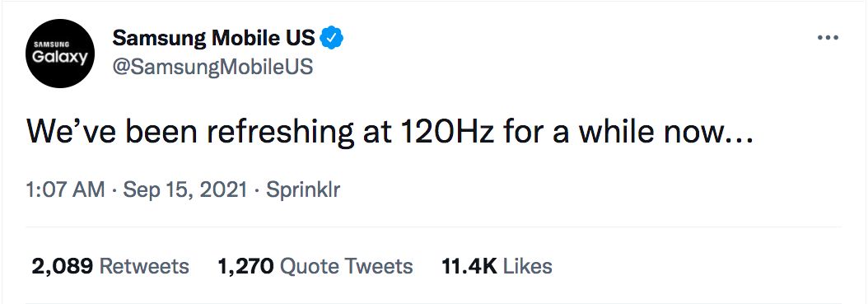
Task: Open the 1:07 AM timestamp link
Action: (x=65, y=190)
